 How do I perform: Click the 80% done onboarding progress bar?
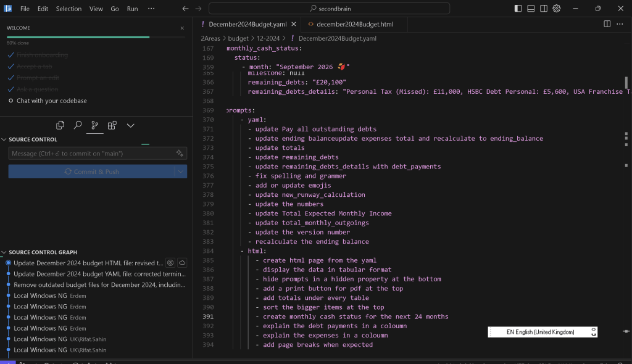[96, 37]
